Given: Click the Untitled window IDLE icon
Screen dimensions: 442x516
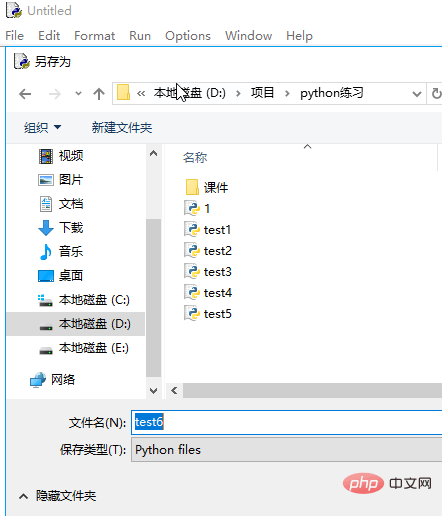Looking at the screenshot, I should (x=14, y=10).
